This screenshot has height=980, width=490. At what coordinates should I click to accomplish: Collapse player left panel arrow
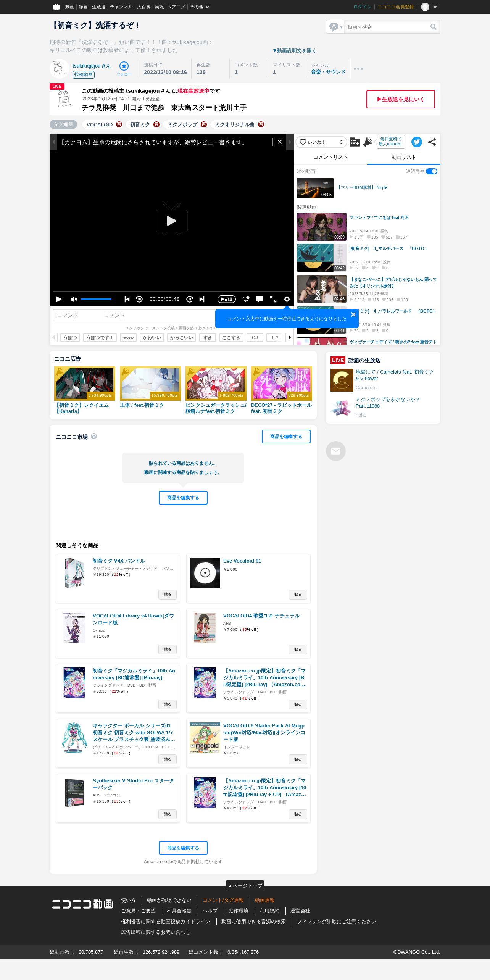[53, 142]
